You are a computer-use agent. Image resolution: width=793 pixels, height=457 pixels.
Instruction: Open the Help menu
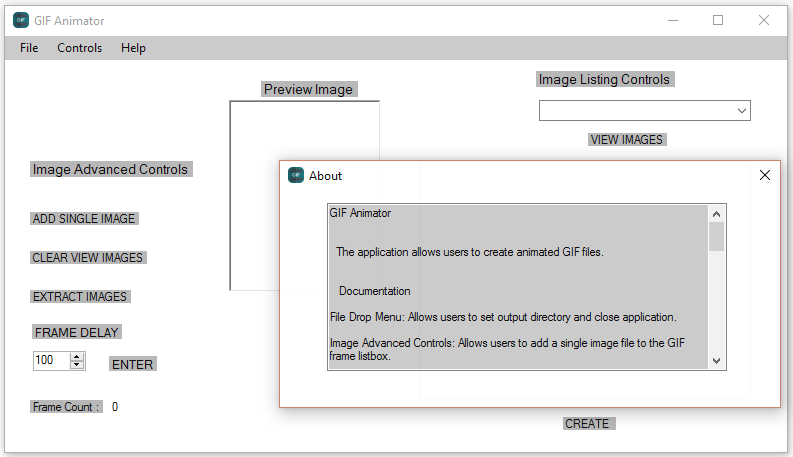[133, 48]
